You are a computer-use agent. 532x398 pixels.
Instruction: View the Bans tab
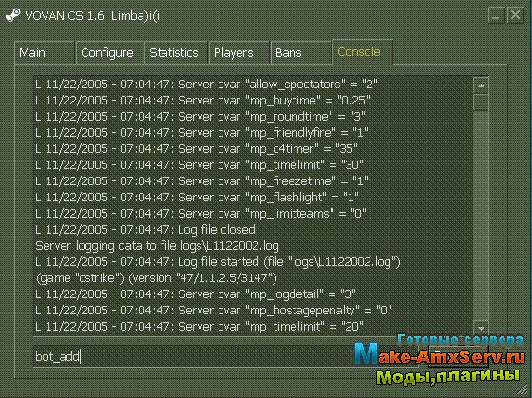pyautogui.click(x=301, y=52)
